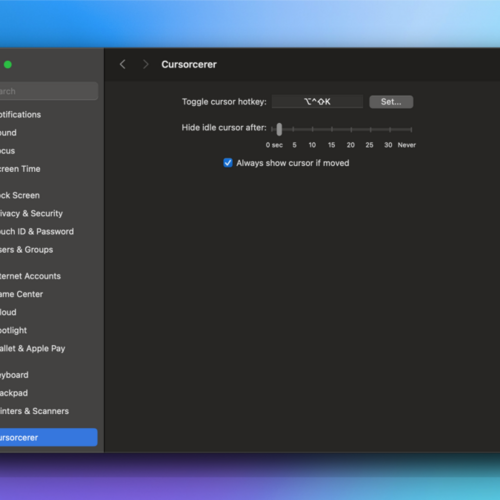
Task: Go back with the left chevron
Action: tap(123, 64)
